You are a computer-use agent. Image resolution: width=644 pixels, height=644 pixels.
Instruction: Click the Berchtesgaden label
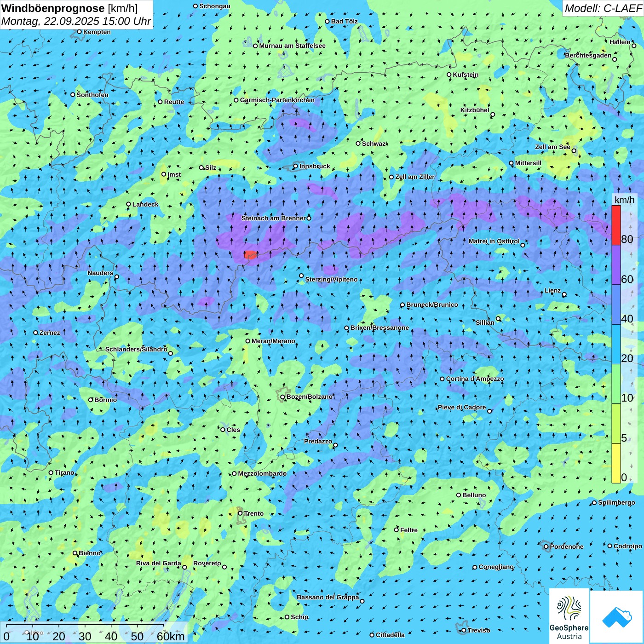click(x=588, y=56)
